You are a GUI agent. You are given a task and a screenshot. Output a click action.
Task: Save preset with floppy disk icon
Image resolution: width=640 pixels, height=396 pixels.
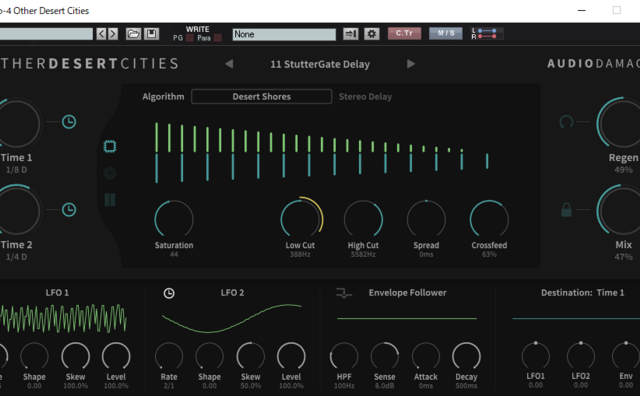(x=151, y=34)
